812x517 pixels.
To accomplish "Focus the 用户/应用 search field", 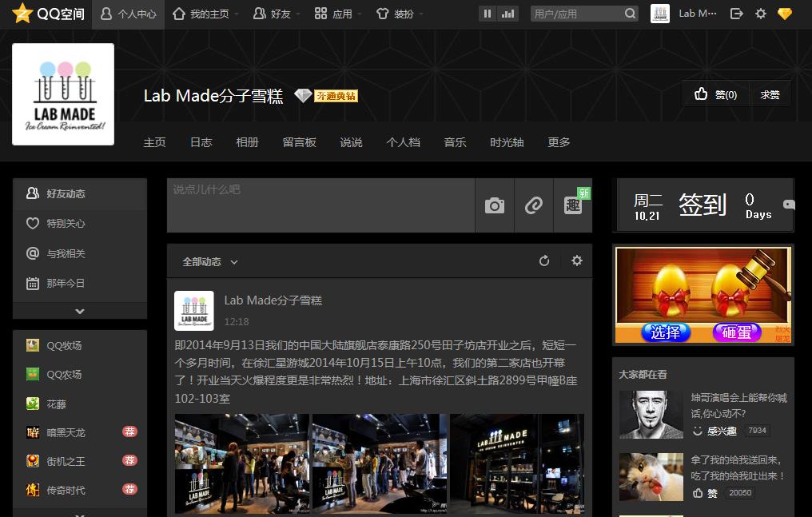I will [x=576, y=14].
